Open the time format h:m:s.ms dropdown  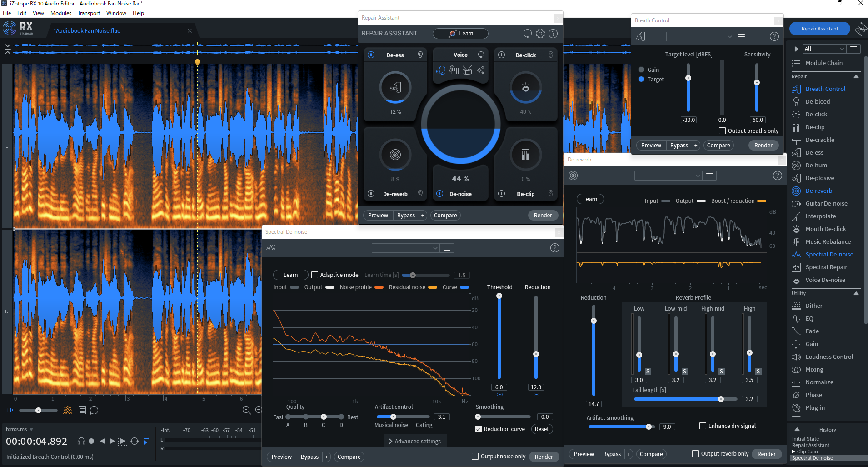pyautogui.click(x=20, y=429)
